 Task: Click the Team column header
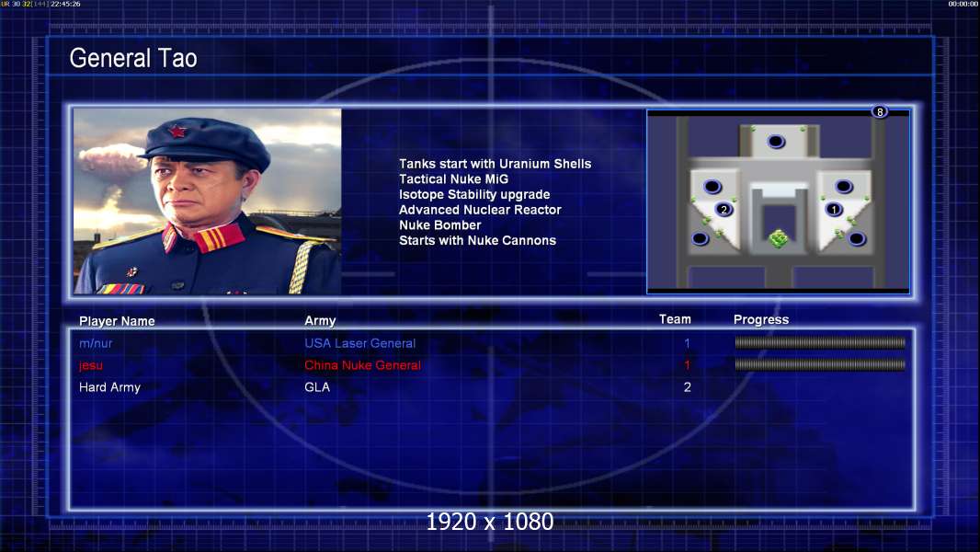(675, 319)
